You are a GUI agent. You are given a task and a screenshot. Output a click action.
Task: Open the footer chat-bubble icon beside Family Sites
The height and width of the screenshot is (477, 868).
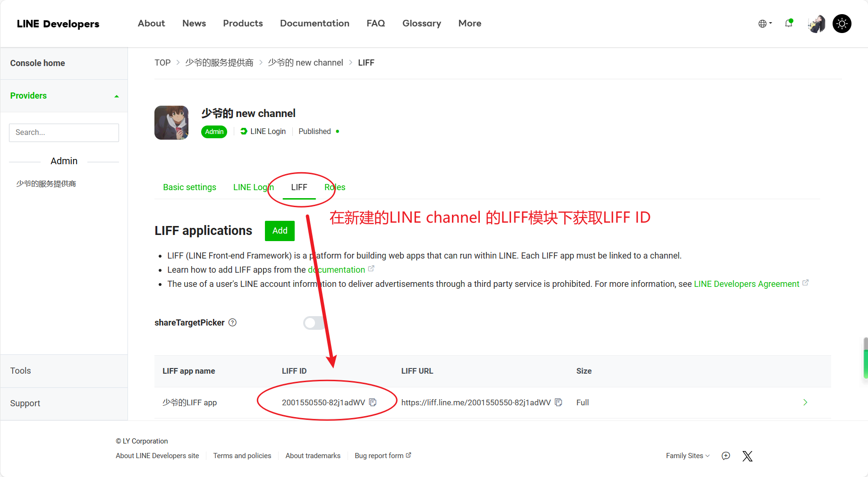pyautogui.click(x=726, y=456)
